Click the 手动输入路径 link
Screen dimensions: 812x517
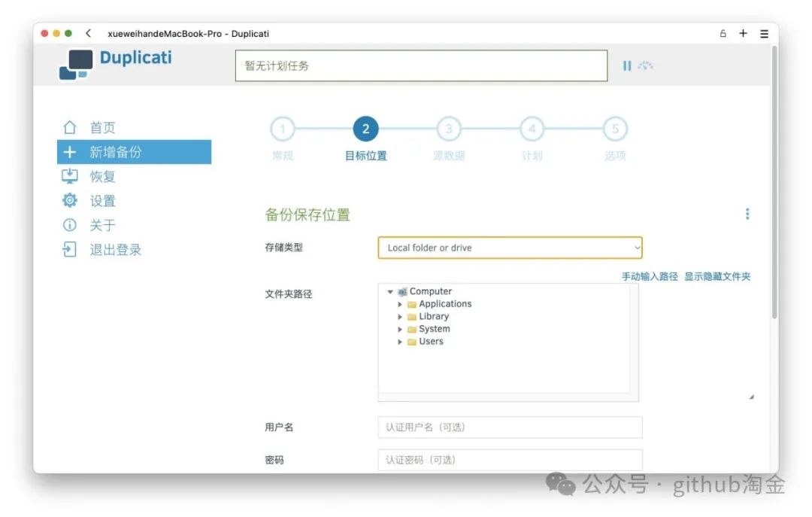point(650,276)
